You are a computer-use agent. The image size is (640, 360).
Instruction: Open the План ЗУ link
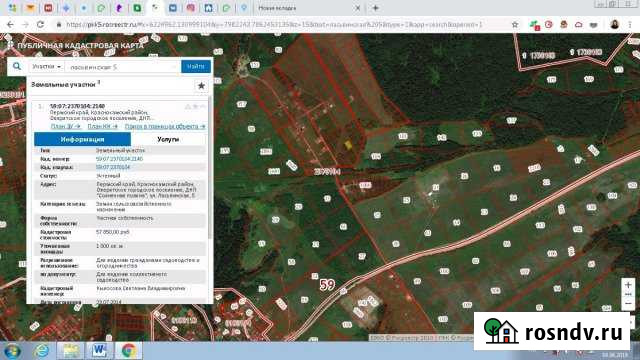click(66, 127)
